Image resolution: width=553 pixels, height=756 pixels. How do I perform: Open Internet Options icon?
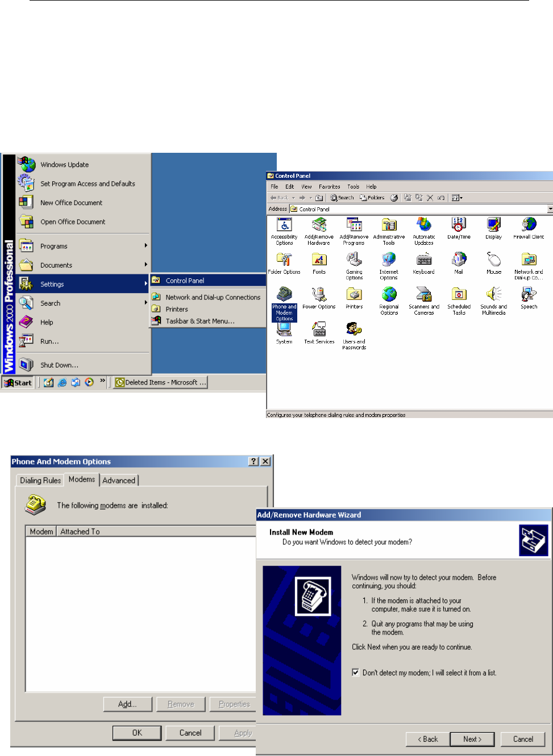click(389, 266)
